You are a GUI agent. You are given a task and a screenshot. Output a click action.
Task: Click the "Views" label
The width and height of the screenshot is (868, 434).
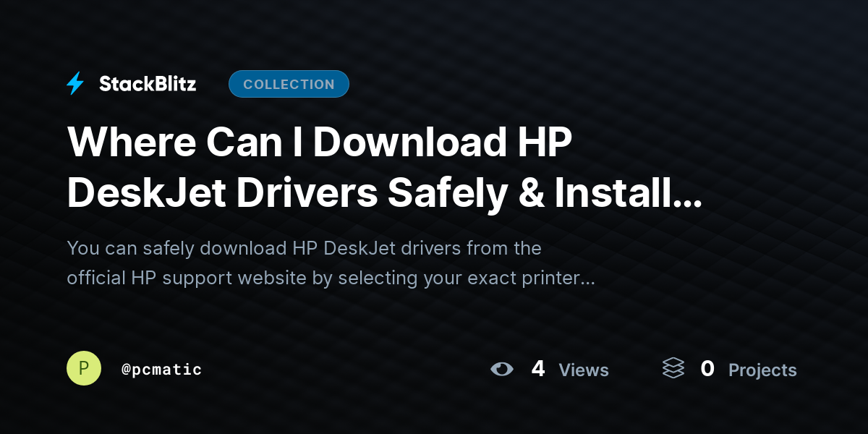[x=584, y=370]
